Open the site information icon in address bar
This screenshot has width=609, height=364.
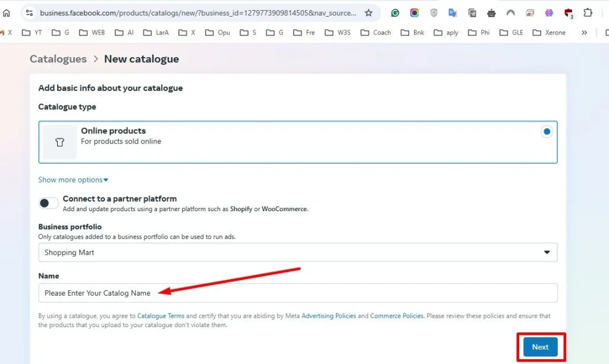[x=30, y=13]
